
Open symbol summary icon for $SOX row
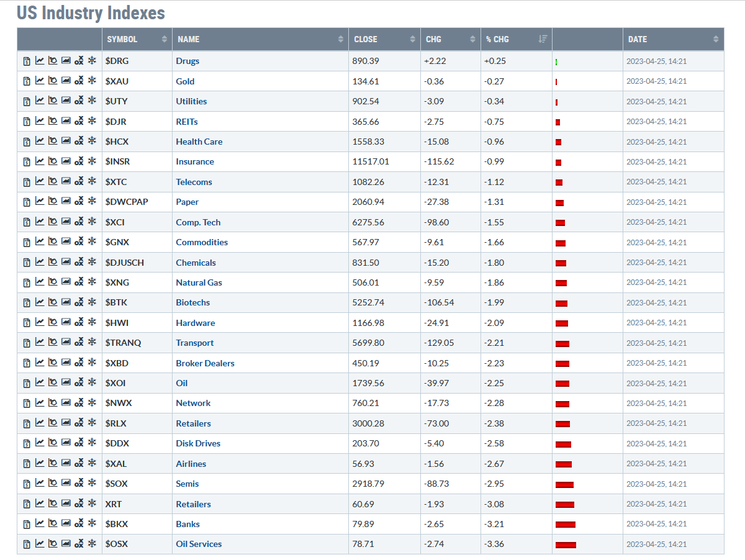tap(27, 484)
